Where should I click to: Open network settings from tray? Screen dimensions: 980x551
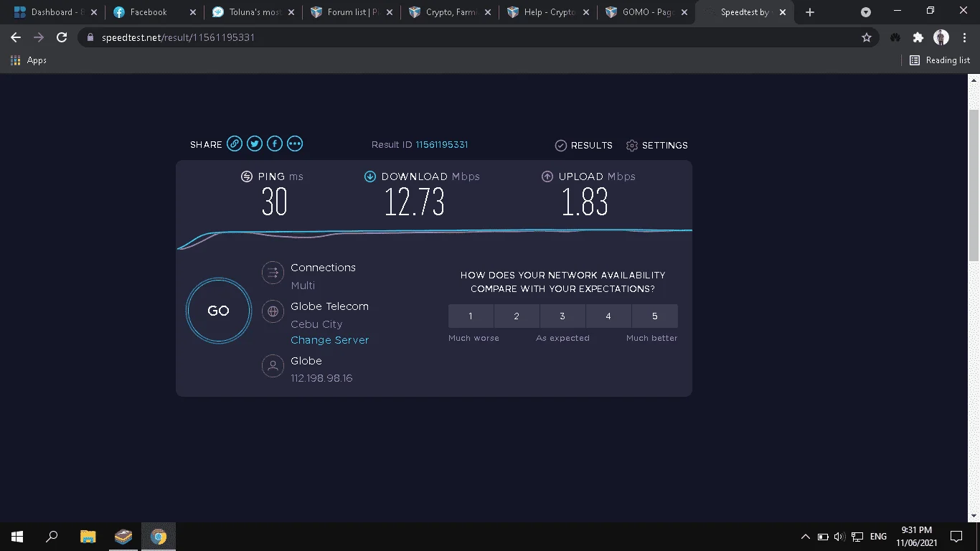pyautogui.click(x=857, y=537)
